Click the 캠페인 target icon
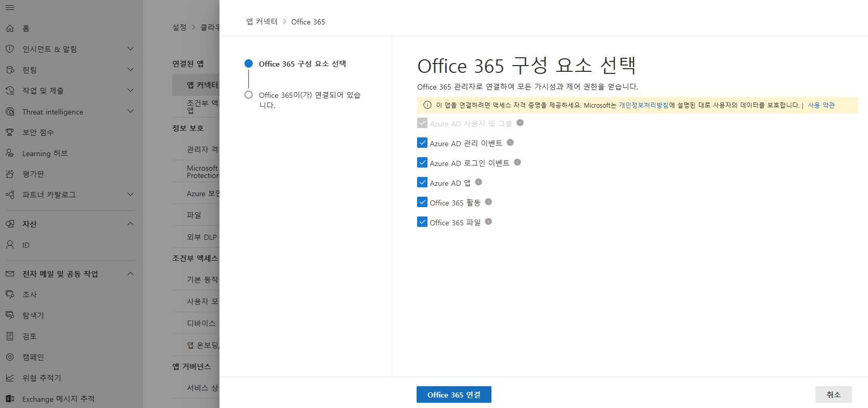This screenshot has width=868, height=408. pyautogui.click(x=10, y=357)
